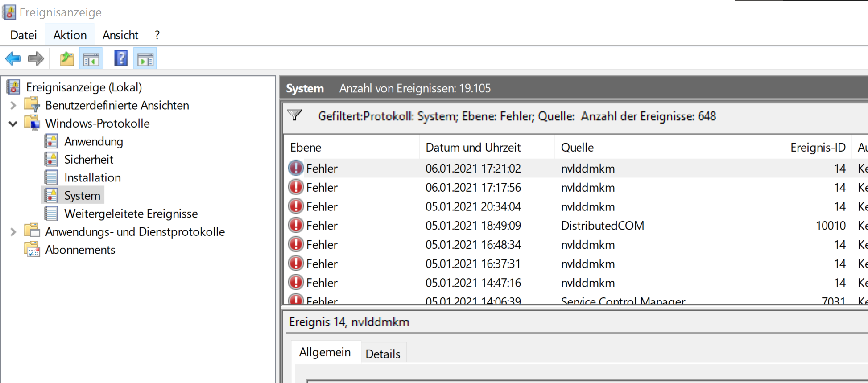Image resolution: width=868 pixels, height=383 pixels.
Task: Sort by Datum und Uhrzeit column header
Action: 487,147
